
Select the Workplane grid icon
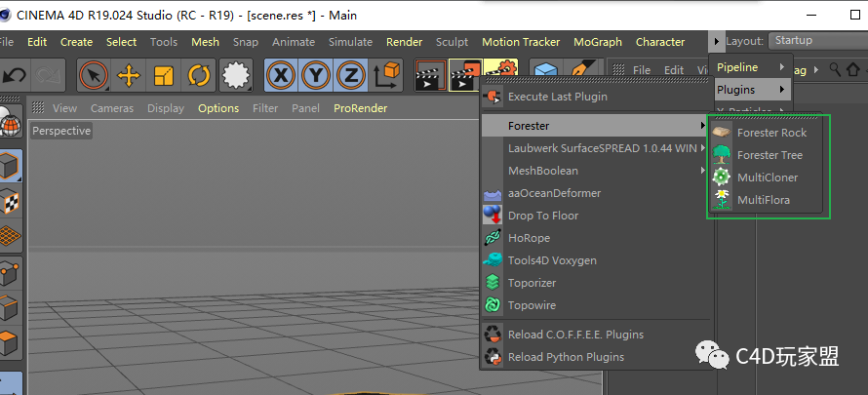point(10,235)
